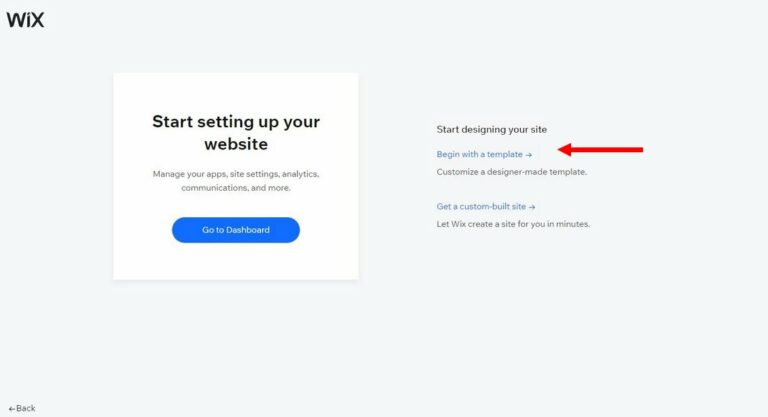Click the Start setting up your website heading
The width and height of the screenshot is (768, 417).
236,132
